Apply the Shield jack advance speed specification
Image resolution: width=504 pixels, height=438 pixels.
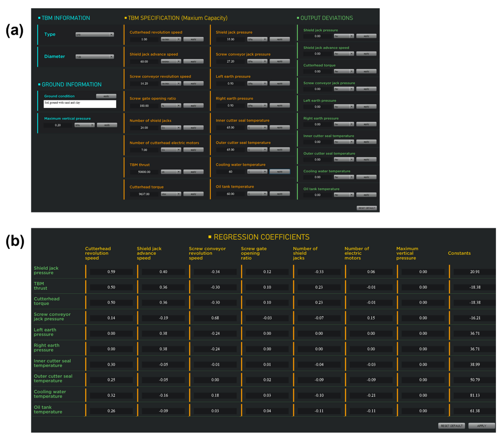[193, 61]
